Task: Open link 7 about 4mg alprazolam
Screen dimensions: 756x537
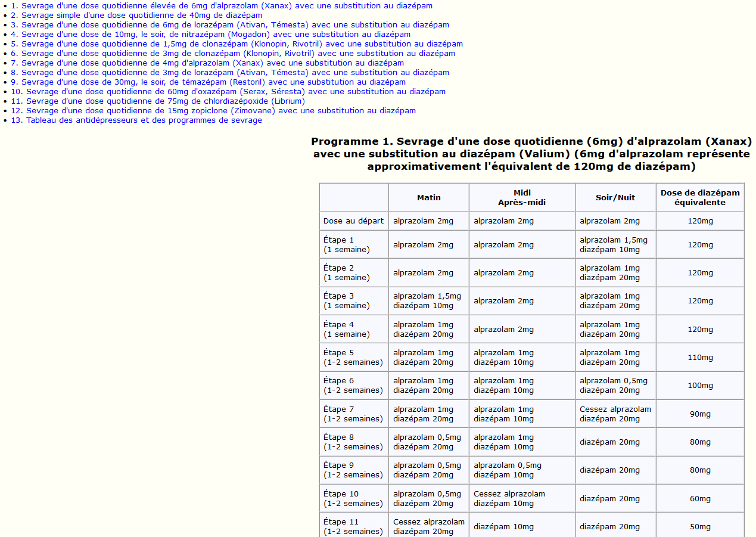Action: [207, 63]
